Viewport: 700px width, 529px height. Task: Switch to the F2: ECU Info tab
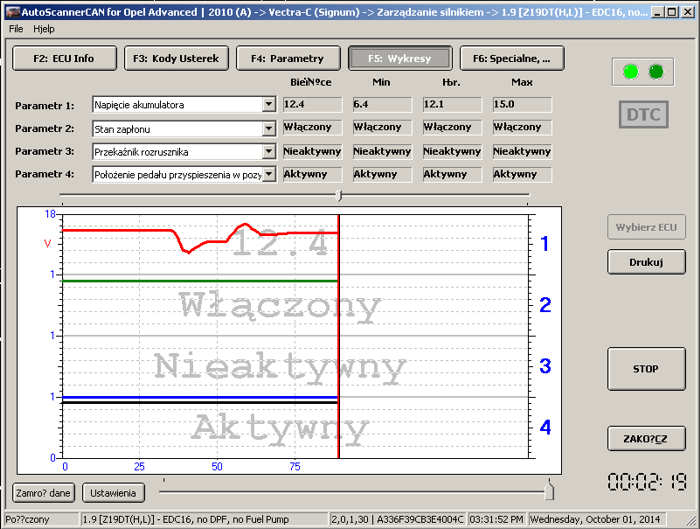click(64, 59)
